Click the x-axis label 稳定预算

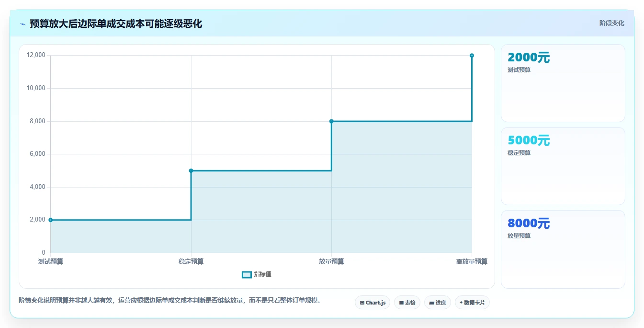(191, 261)
